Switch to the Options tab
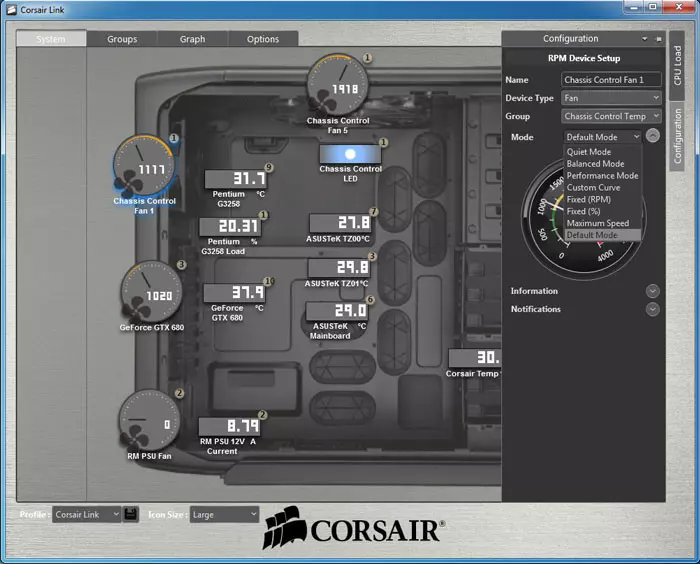The height and width of the screenshot is (564, 700). coord(263,39)
